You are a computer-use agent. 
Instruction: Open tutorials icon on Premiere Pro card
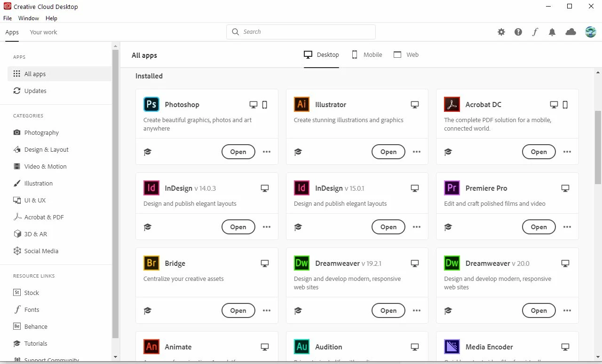click(x=448, y=227)
